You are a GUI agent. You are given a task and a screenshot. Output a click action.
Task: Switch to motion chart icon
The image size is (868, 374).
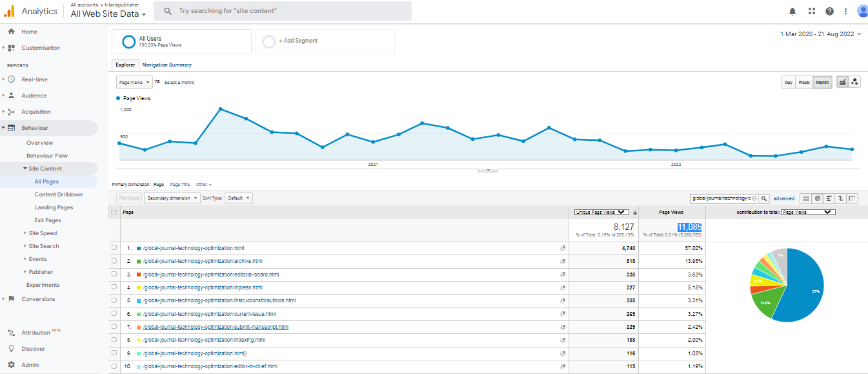(854, 82)
